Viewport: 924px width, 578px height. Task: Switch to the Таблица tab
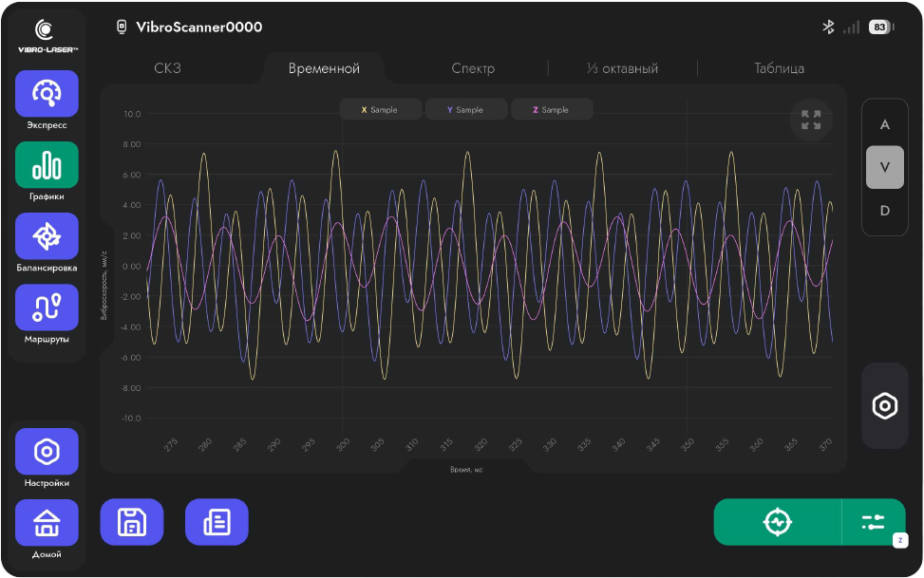(779, 68)
